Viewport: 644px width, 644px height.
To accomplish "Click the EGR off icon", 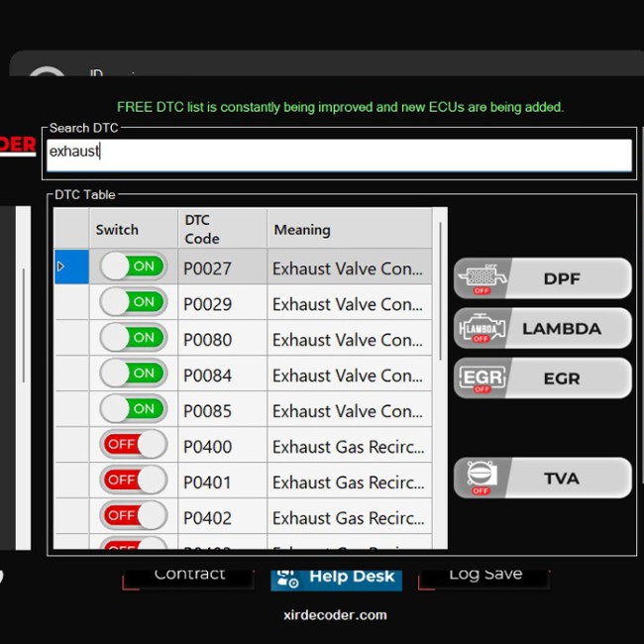I will [483, 378].
